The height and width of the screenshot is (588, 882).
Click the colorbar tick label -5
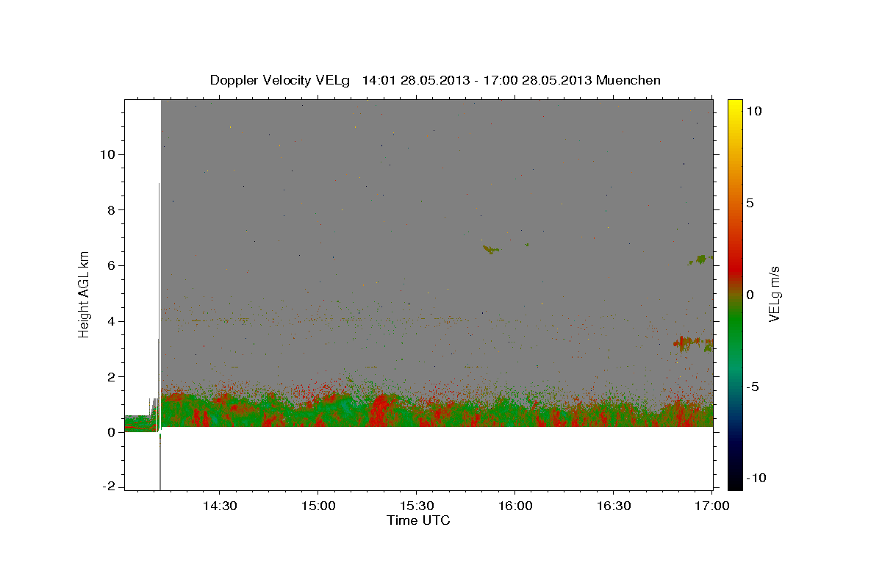coord(752,387)
